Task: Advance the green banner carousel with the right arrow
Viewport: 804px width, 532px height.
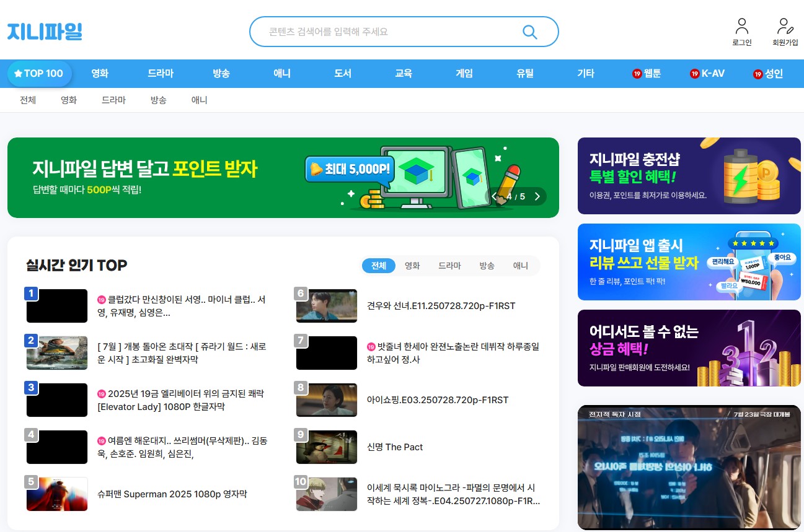Action: 537,196
